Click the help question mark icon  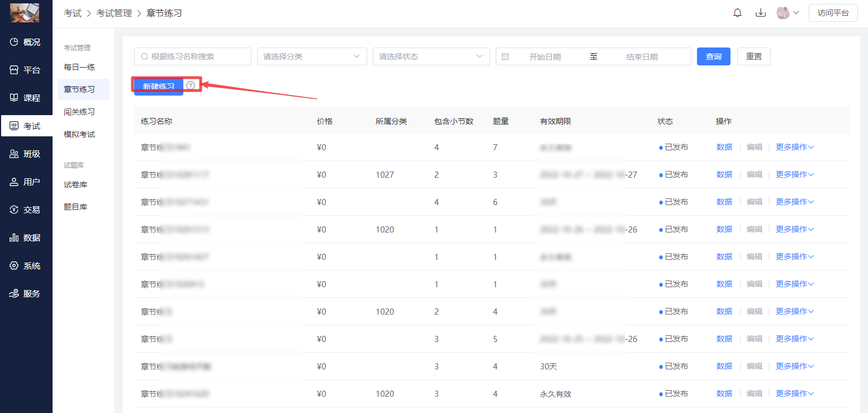pos(191,86)
